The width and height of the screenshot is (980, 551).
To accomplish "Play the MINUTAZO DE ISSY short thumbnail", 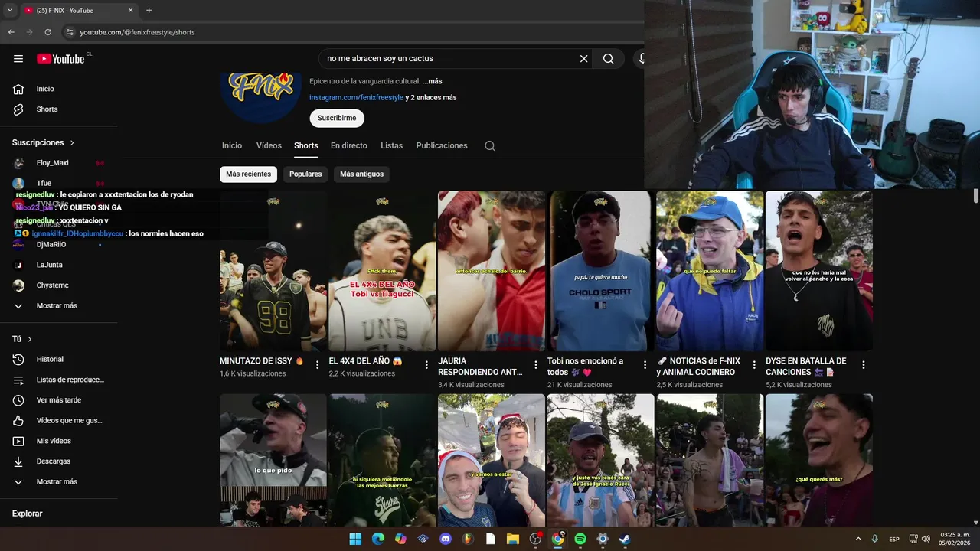I will pos(273,271).
